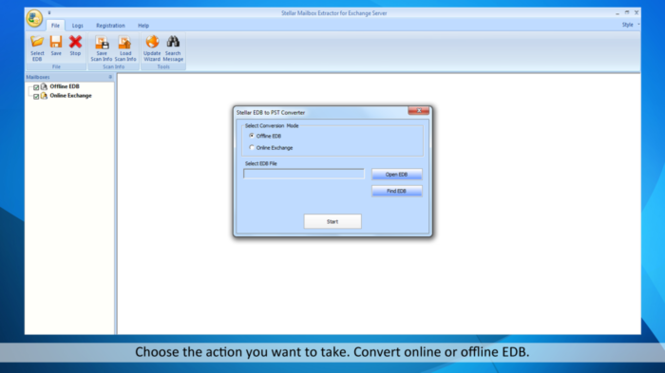Click the red Stop icon
Image resolution: width=665 pixels, height=373 pixels.
click(75, 42)
